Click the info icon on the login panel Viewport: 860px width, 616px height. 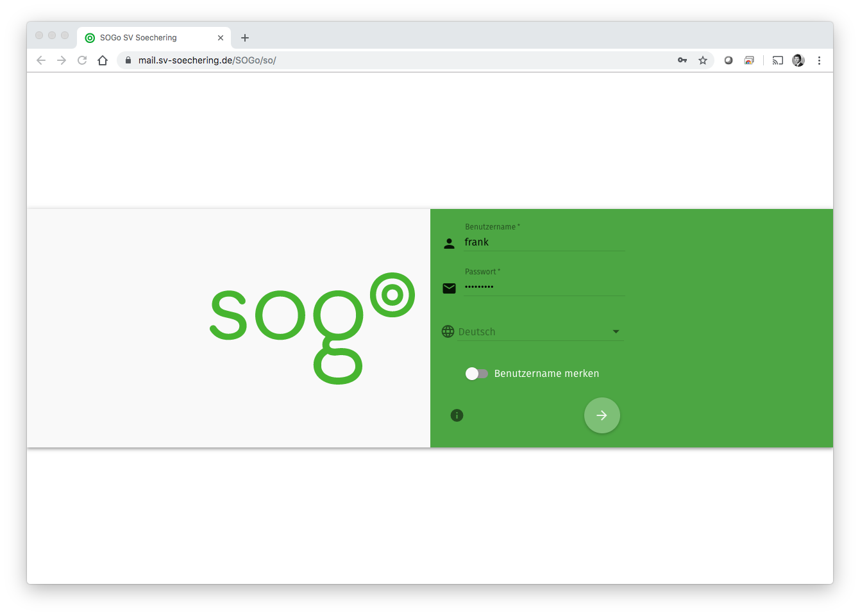457,415
